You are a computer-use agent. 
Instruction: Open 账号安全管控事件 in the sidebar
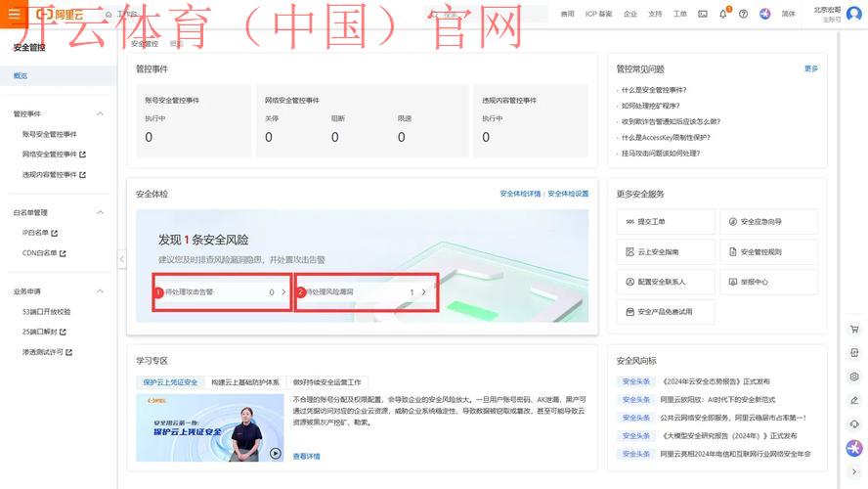[49, 134]
